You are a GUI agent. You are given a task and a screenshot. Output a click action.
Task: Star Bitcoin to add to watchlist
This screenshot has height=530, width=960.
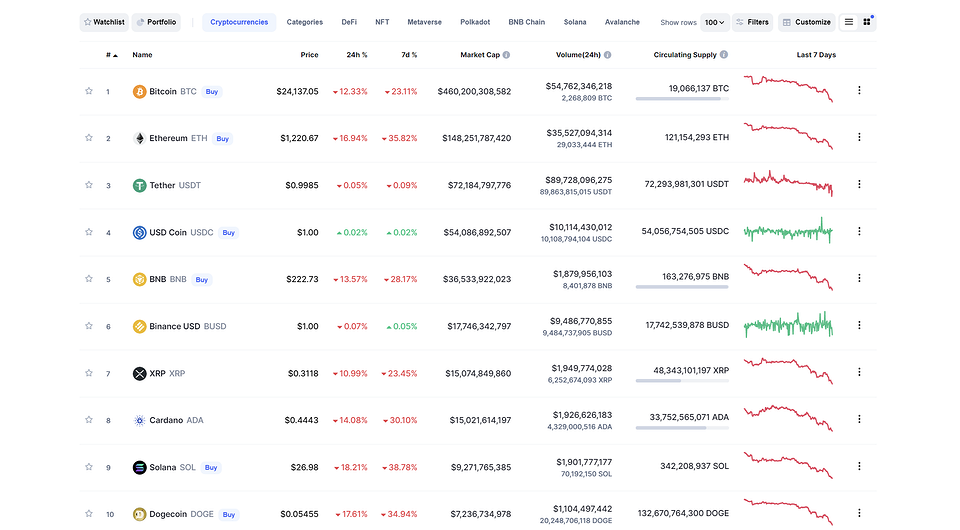[x=89, y=91]
